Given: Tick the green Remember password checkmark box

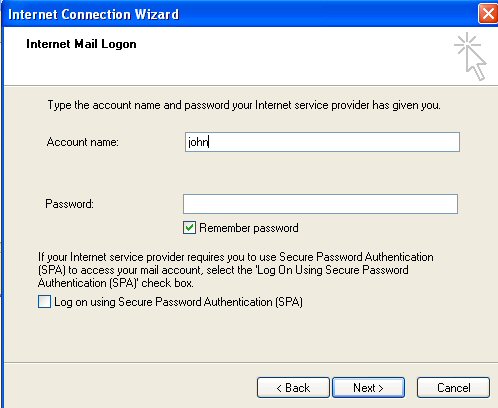Looking at the screenshot, I should pos(189,228).
